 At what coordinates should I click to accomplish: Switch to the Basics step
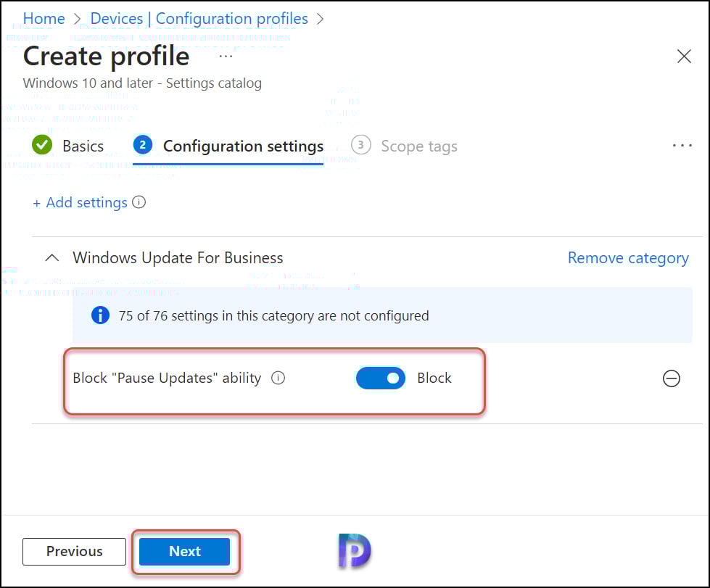[x=68, y=146]
